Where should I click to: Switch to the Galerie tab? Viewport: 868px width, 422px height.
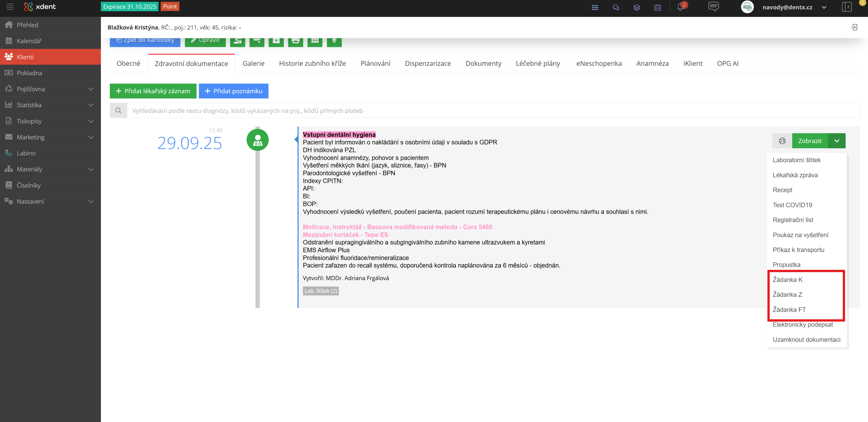pos(253,63)
